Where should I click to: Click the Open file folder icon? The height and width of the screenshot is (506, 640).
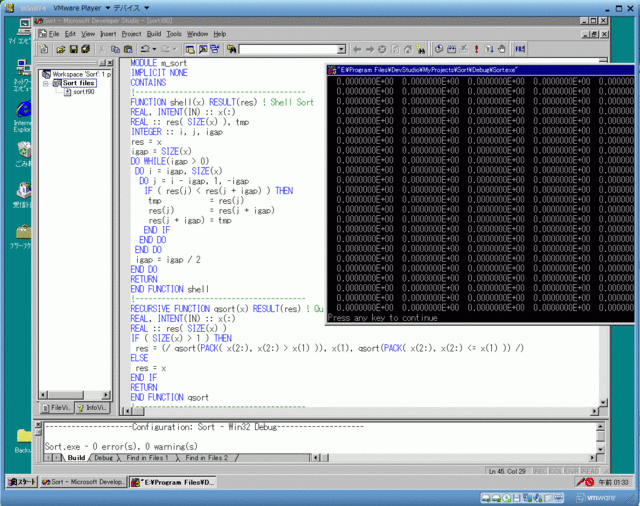pos(61,49)
